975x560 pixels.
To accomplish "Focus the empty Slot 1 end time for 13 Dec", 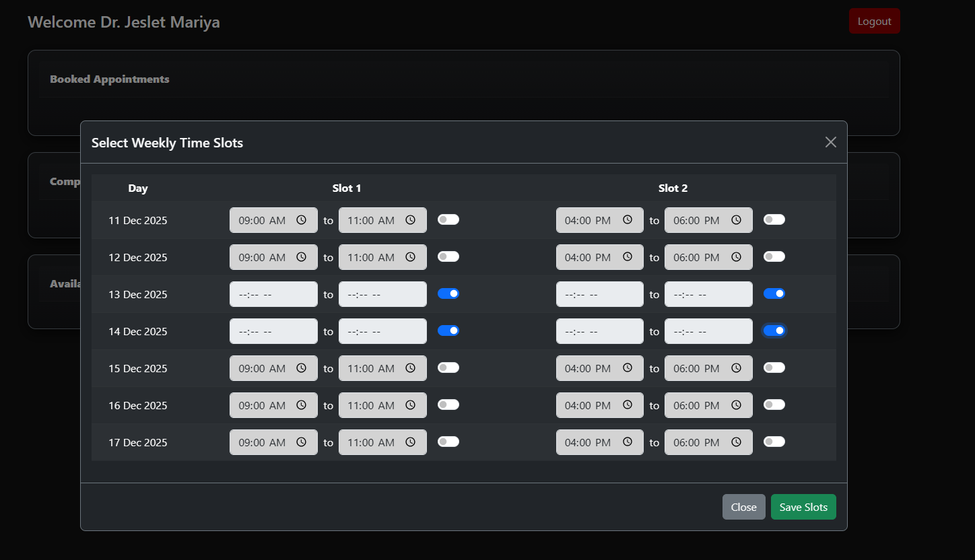I will coord(382,294).
